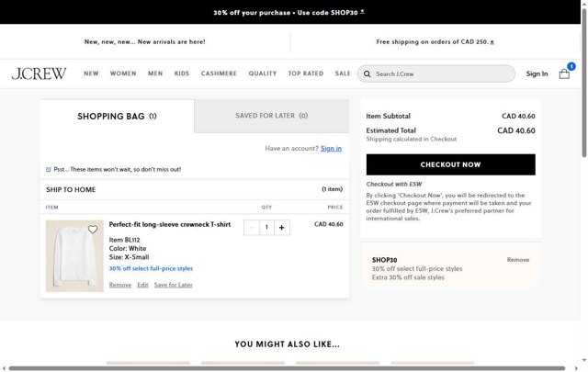Remove the SHOP30 promo code
Viewport: 588px width, 372px height.
518,260
